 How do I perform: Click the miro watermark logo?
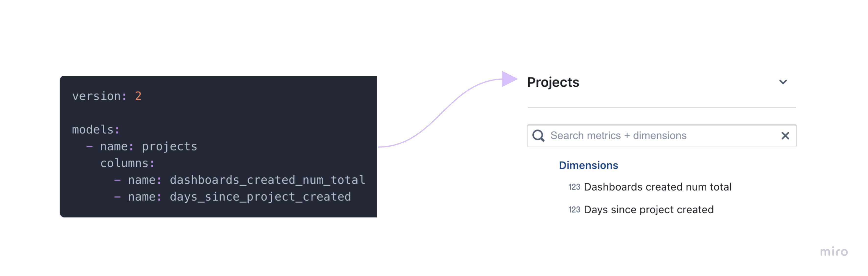834,252
